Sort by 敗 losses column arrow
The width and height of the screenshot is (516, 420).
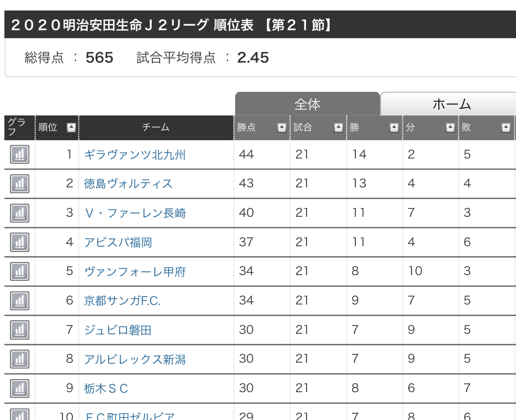[x=506, y=128]
